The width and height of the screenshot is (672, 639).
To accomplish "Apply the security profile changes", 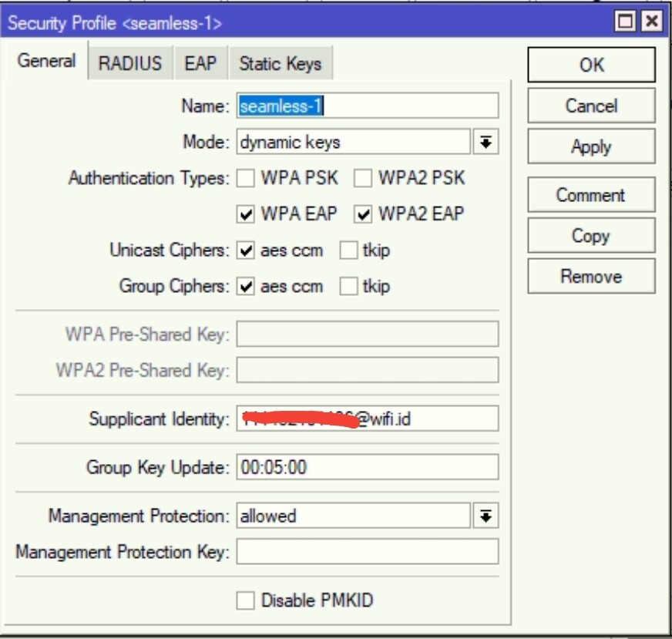I will point(591,146).
